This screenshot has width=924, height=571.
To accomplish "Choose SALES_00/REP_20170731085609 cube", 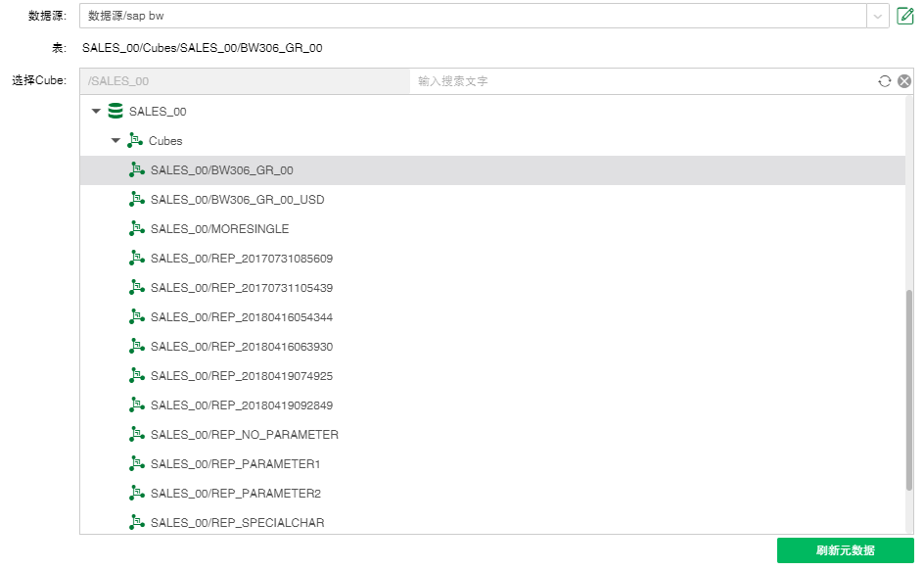I will pos(242,259).
